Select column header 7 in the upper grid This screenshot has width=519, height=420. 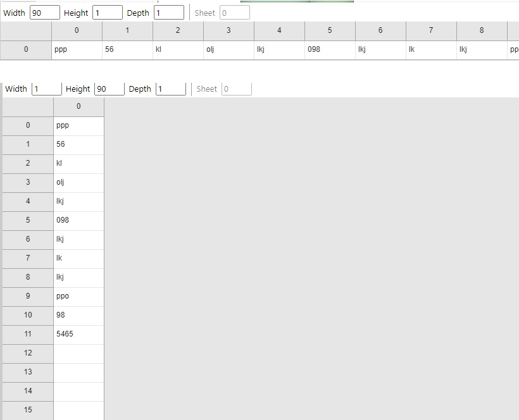click(x=431, y=31)
